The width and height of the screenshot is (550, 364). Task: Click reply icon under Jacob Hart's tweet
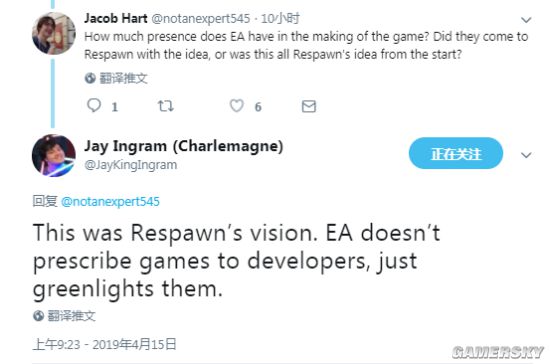tap(94, 106)
